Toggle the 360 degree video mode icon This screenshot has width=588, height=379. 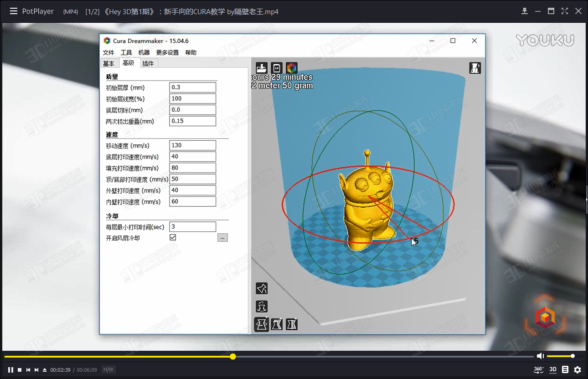pos(538,369)
